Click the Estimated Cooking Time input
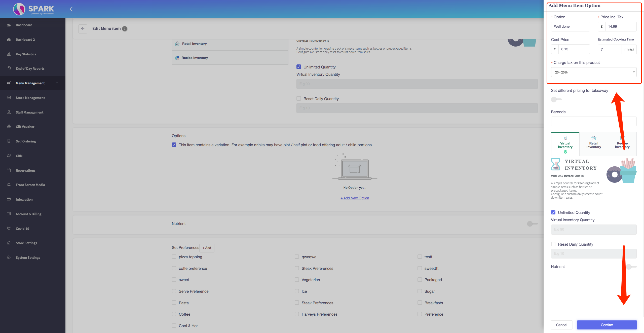The height and width of the screenshot is (333, 644). (x=610, y=49)
